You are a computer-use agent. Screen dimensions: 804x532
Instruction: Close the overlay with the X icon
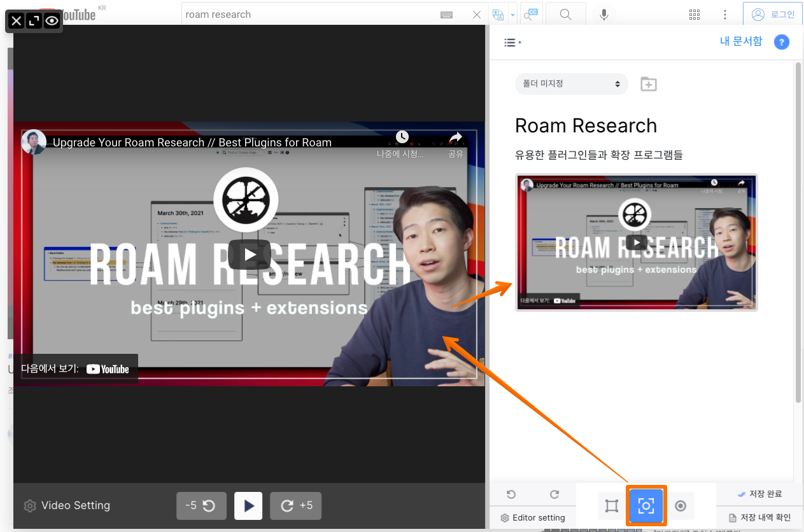(x=17, y=22)
